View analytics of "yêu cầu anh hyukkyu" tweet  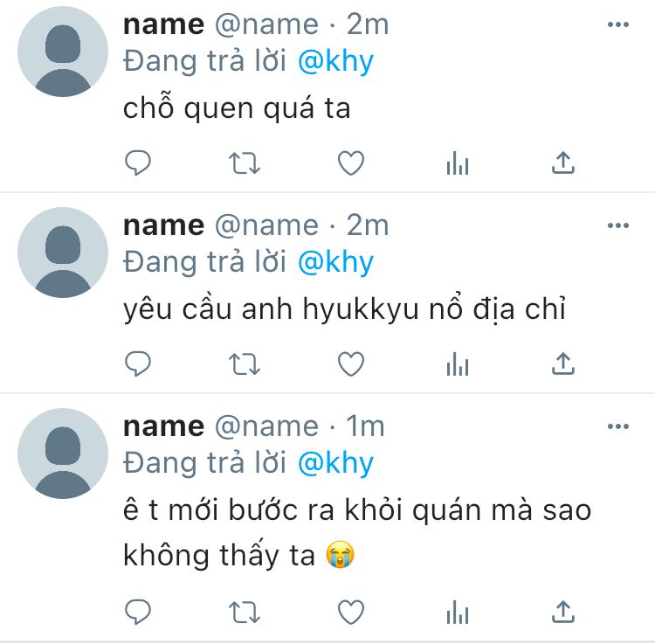pyautogui.click(x=458, y=364)
